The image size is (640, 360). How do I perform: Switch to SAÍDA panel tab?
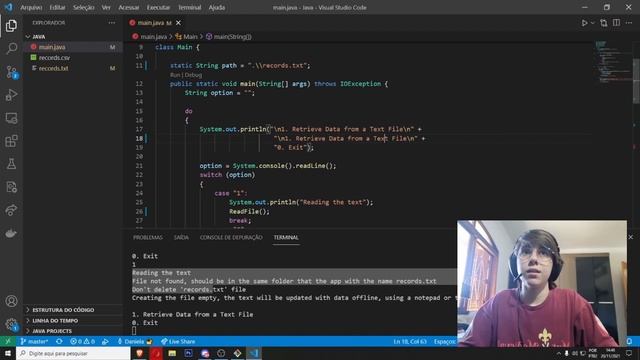click(x=181, y=238)
